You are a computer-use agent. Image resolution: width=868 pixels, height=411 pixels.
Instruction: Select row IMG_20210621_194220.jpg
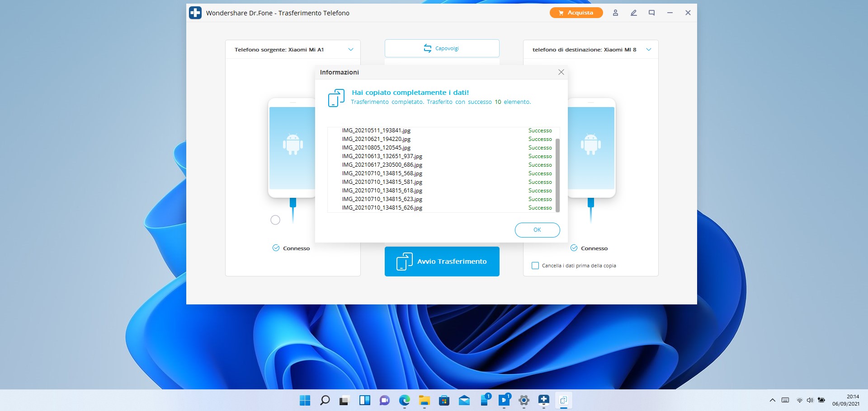click(443, 139)
